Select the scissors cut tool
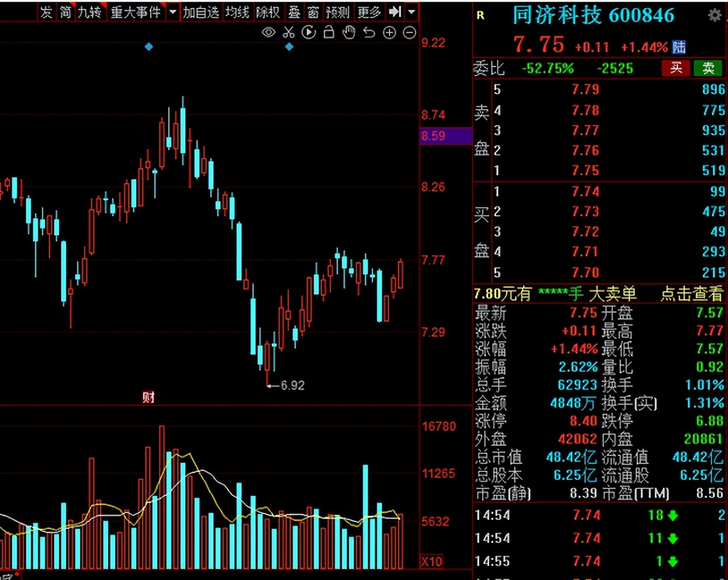This screenshot has width=728, height=580. coord(289,32)
